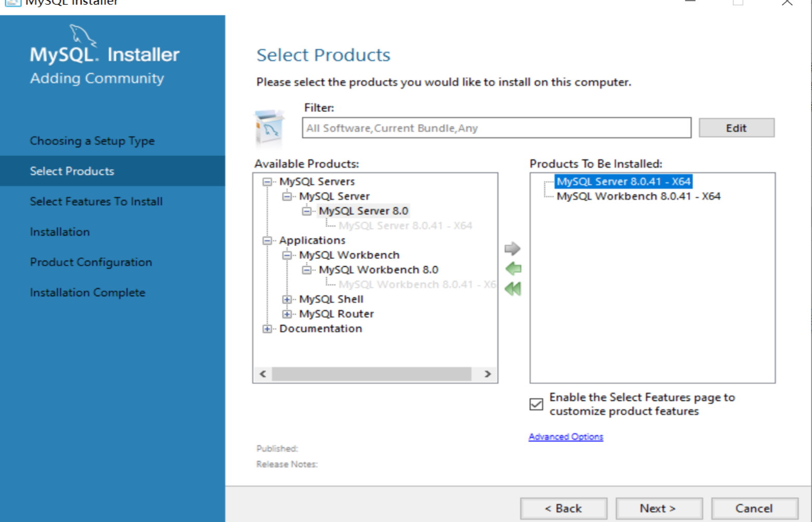812x522 pixels.
Task: Collapse the MySQL Servers tree node
Action: tap(267, 182)
